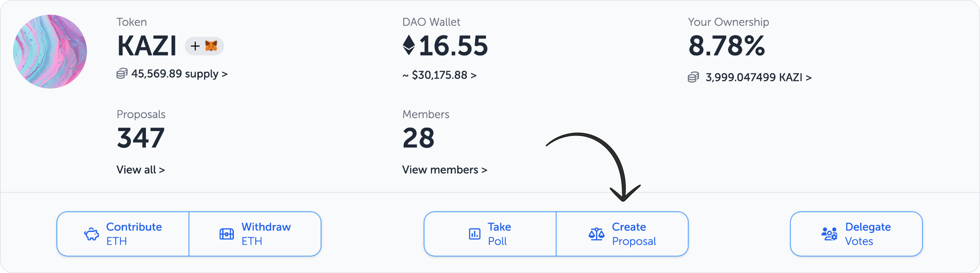Click the vault Withdraw icon
The width and height of the screenshot is (980, 273).
226,234
